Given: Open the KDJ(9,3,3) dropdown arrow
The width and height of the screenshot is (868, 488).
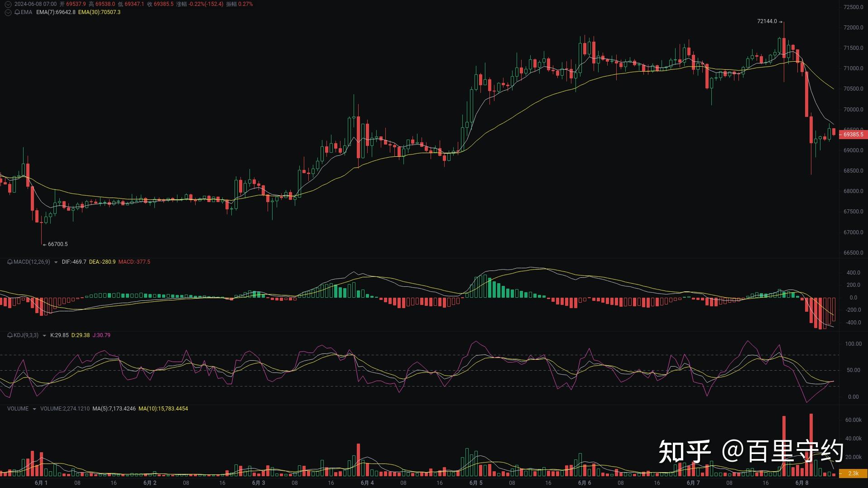Looking at the screenshot, I should pyautogui.click(x=44, y=336).
